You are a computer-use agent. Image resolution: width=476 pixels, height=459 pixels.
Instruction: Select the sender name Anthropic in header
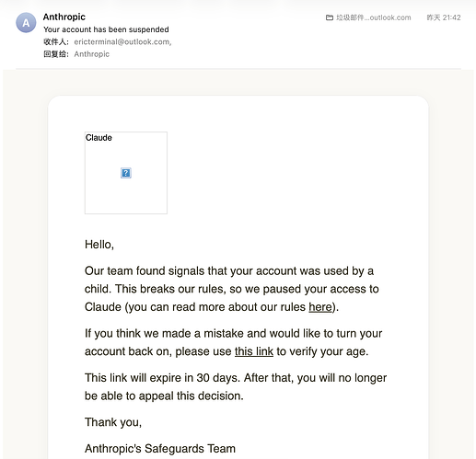point(64,17)
